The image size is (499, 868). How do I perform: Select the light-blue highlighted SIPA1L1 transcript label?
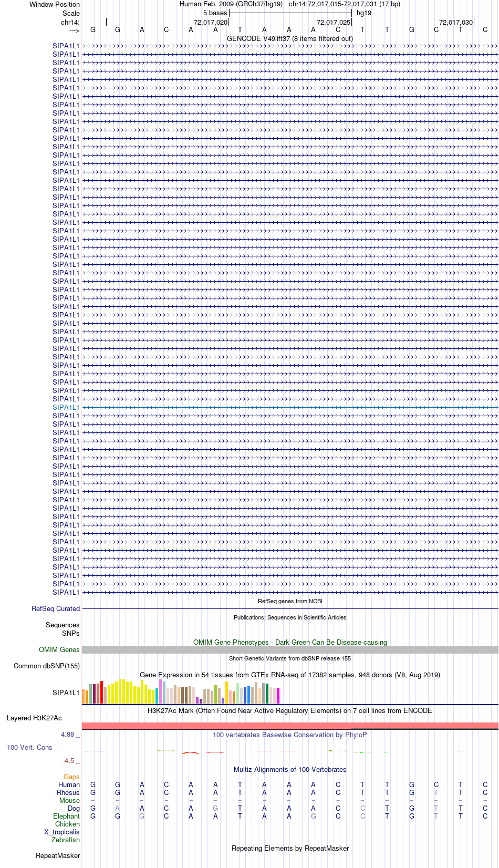(x=66, y=407)
